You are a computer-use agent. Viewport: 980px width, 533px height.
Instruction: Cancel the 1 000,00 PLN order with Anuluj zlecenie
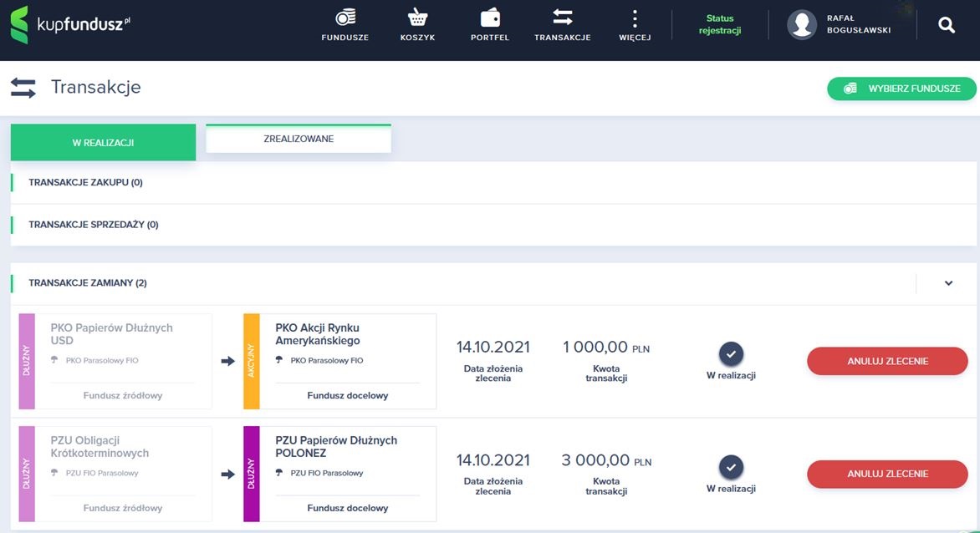point(887,362)
